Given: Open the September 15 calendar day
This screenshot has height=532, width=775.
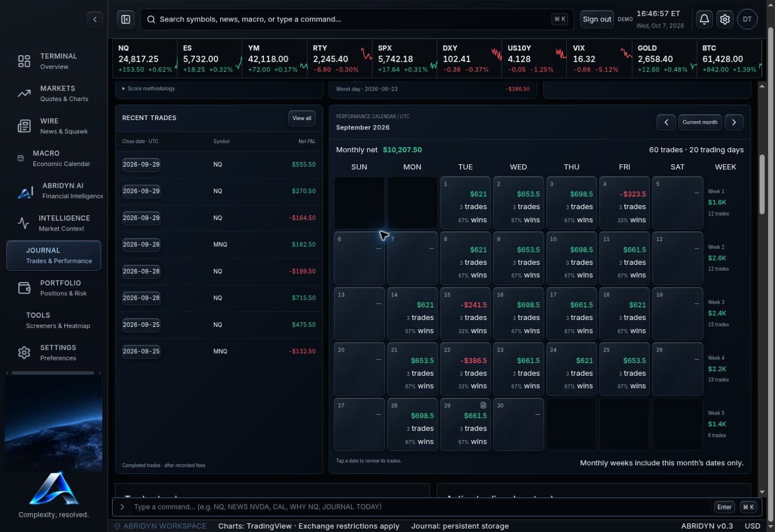Looking at the screenshot, I should tap(465, 314).
